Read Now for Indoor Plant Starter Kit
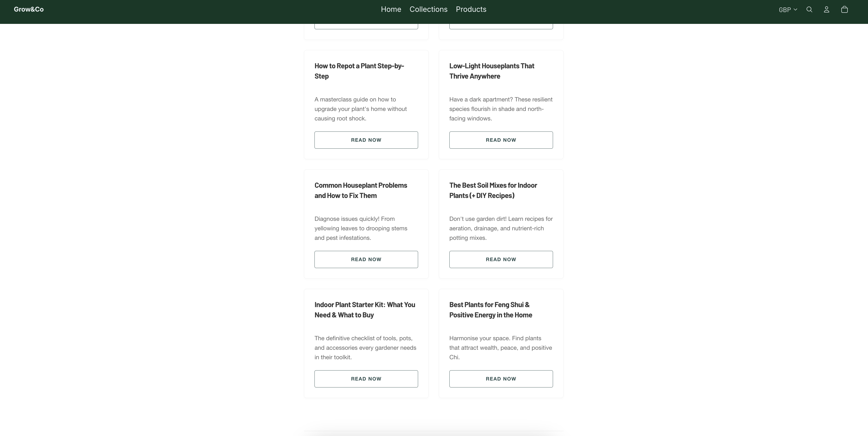The height and width of the screenshot is (436, 868). coord(366,379)
